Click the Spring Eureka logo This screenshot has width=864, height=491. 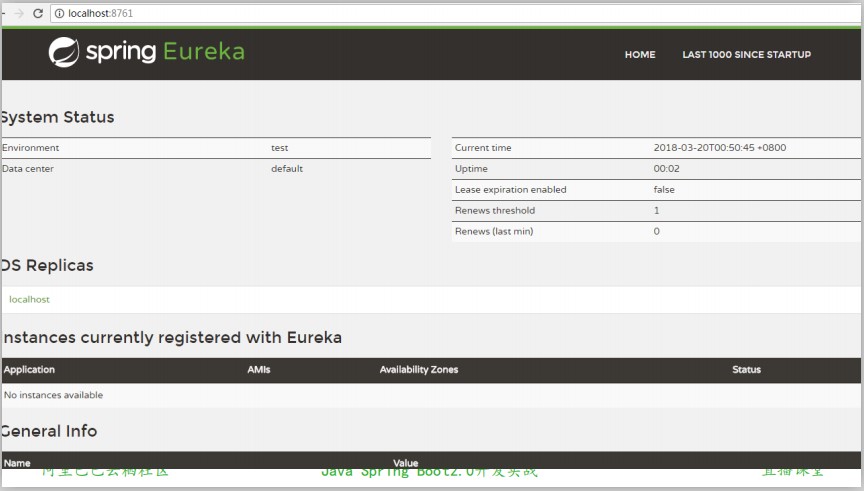pyautogui.click(x=147, y=52)
